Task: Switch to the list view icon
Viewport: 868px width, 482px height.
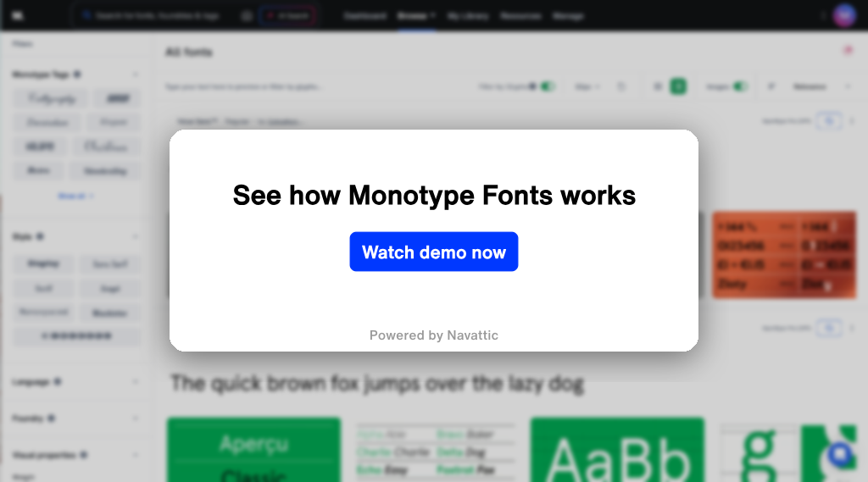Action: tap(657, 86)
